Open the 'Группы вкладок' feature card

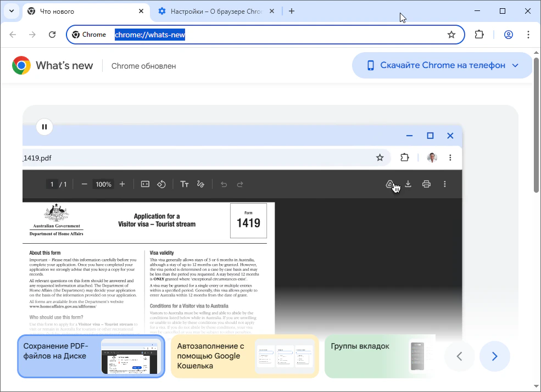(x=380, y=356)
